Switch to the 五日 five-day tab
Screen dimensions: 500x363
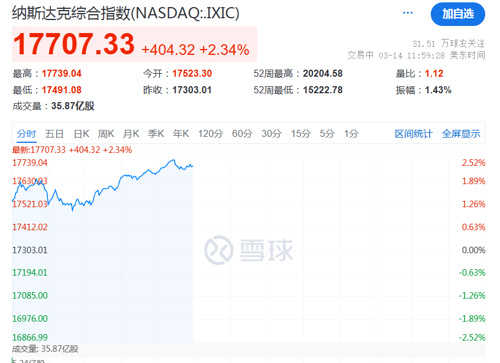pos(54,134)
